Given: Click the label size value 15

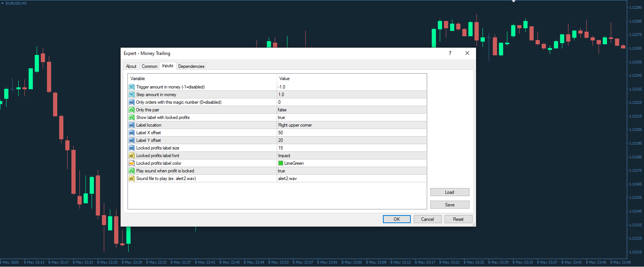Looking at the screenshot, I should click(281, 148).
